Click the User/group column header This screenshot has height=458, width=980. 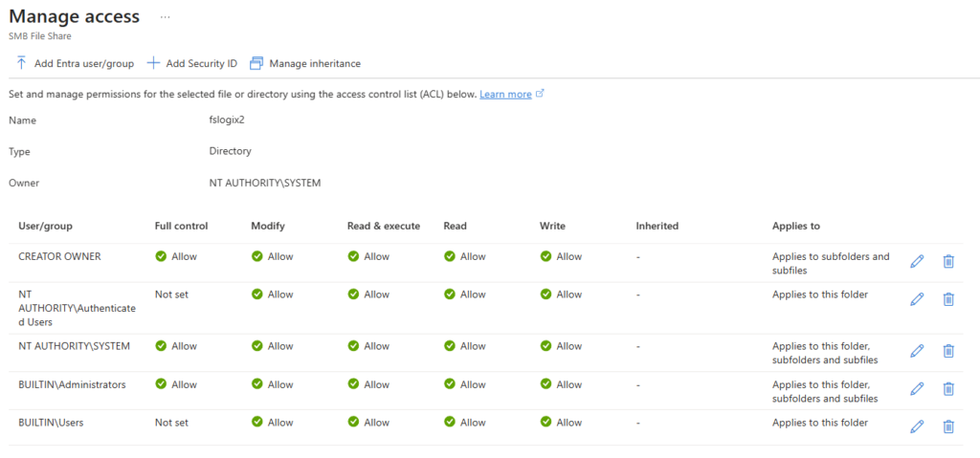point(45,227)
